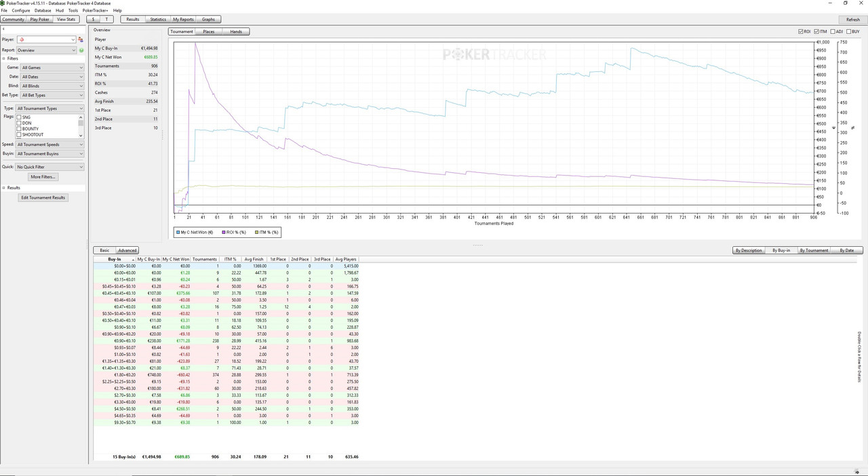
Task: Toggle the ROI checkbox above the graph
Action: (801, 31)
